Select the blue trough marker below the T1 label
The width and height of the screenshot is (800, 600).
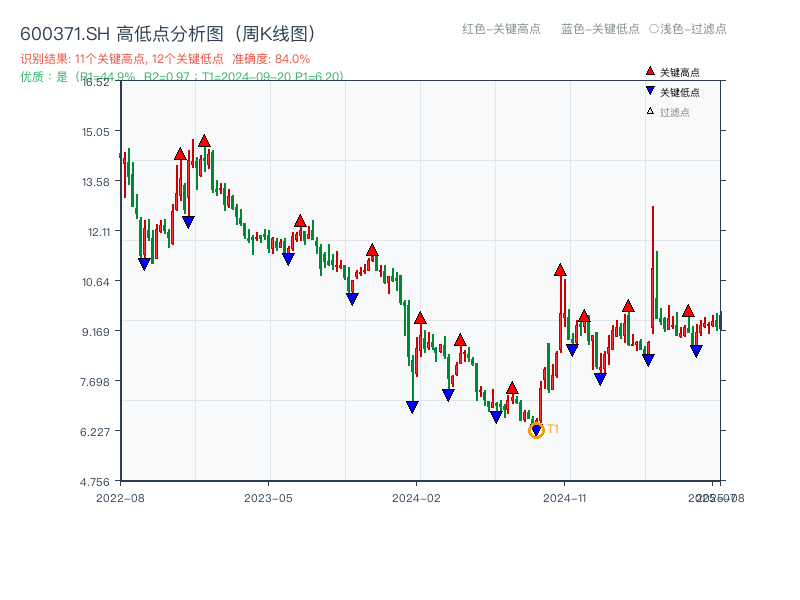[536, 428]
